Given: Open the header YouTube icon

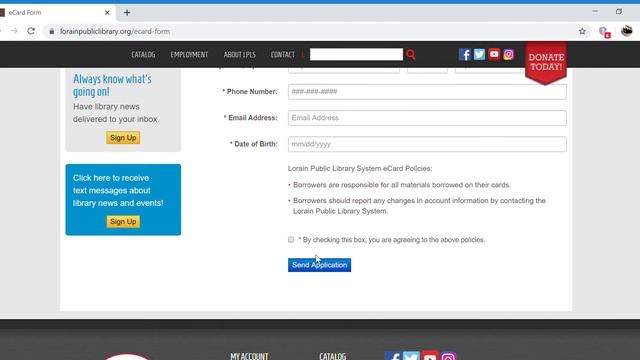Looking at the screenshot, I should click(494, 54).
